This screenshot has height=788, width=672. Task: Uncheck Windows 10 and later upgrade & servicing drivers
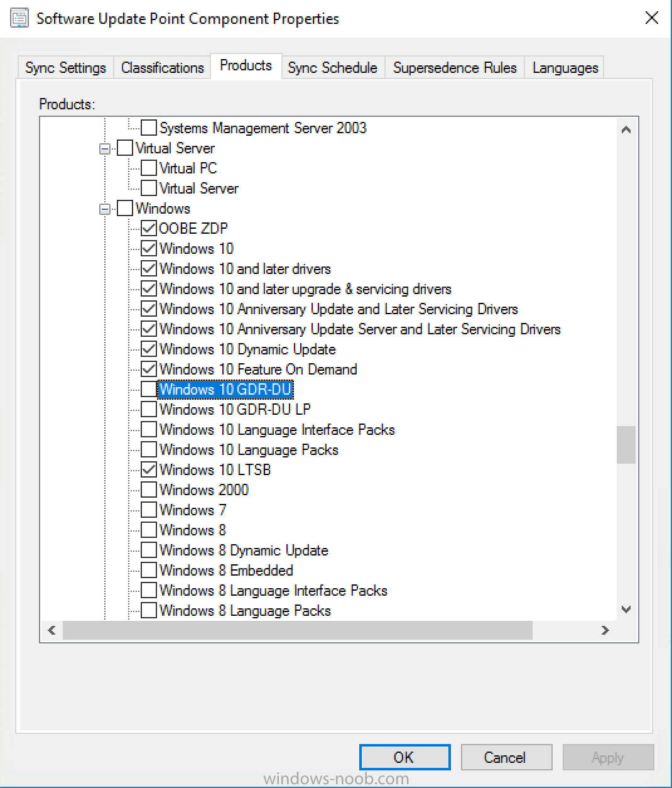pos(149,289)
